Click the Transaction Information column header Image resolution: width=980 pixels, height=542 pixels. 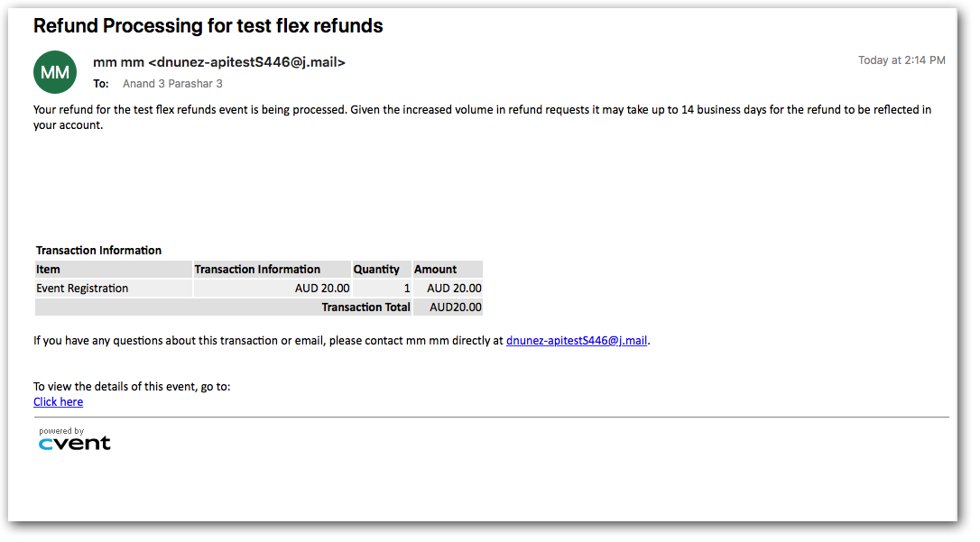point(257,270)
